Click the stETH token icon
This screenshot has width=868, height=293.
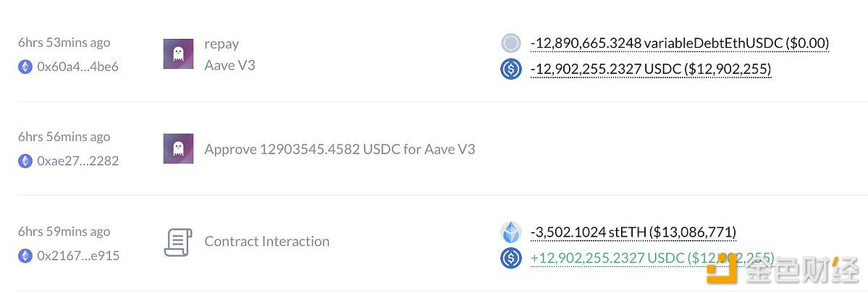click(511, 232)
